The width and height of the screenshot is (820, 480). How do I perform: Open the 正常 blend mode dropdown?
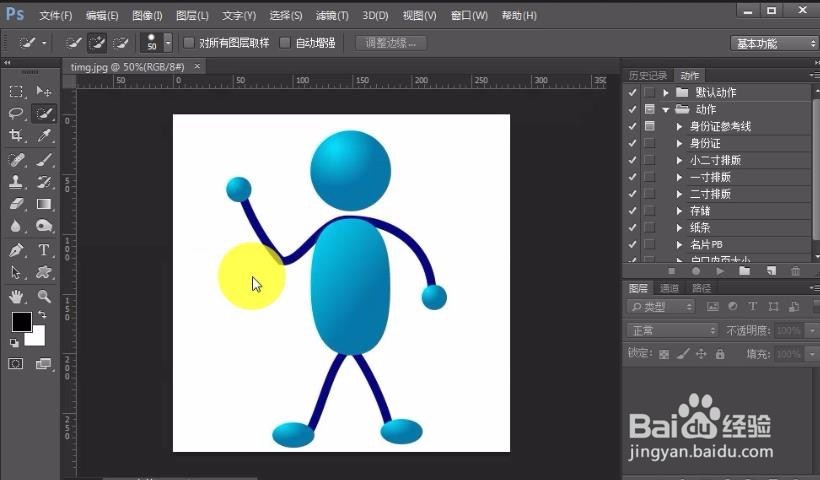(672, 330)
